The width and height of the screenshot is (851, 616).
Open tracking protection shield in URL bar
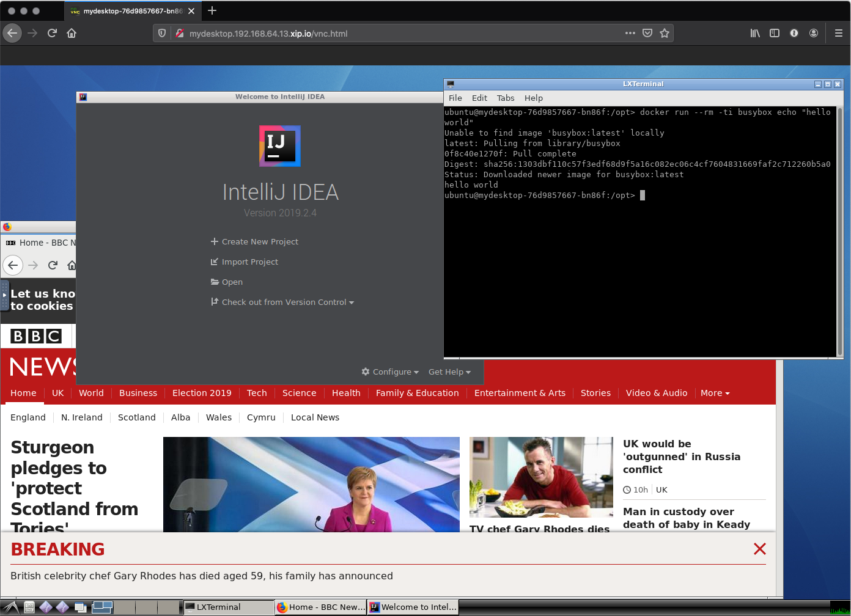[x=162, y=34]
